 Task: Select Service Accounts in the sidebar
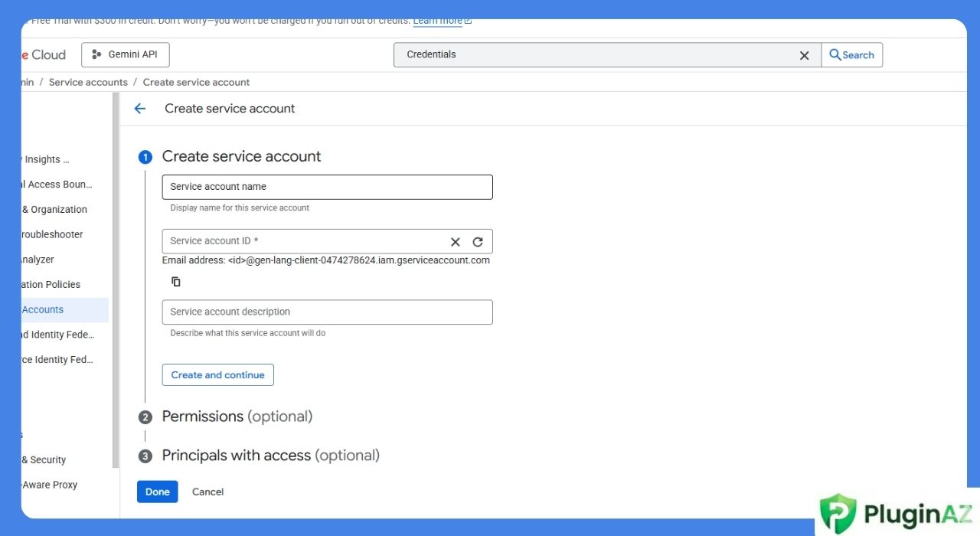pos(42,309)
